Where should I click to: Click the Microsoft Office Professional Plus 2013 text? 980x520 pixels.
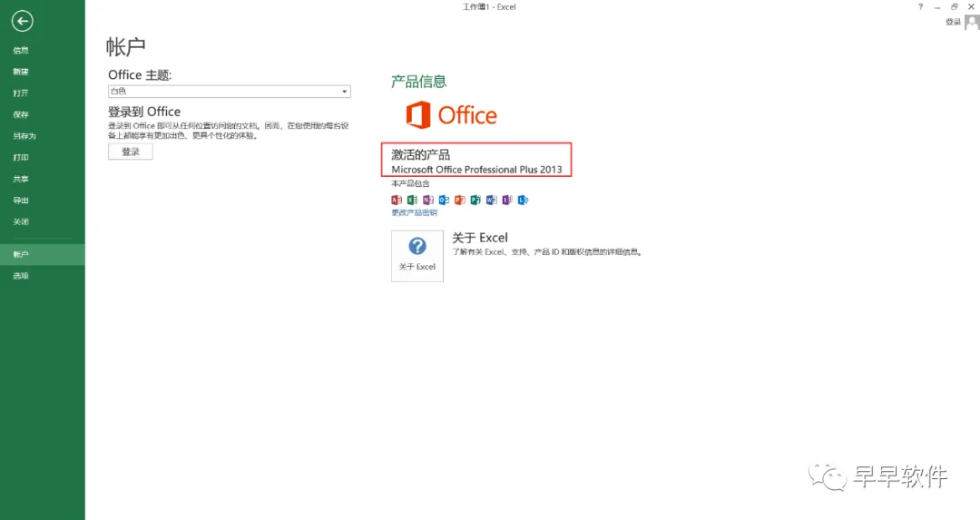click(477, 170)
